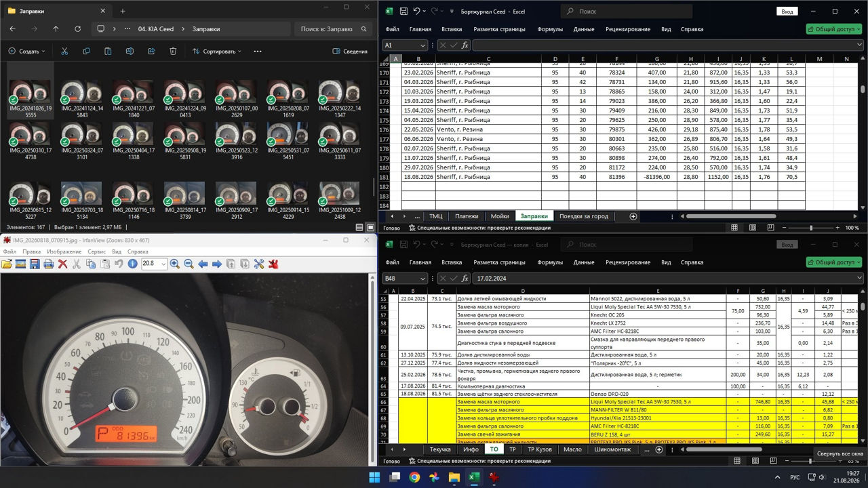Viewport: 868px width, 488px height.
Task: Go to next image in IrfanView
Action: click(217, 264)
